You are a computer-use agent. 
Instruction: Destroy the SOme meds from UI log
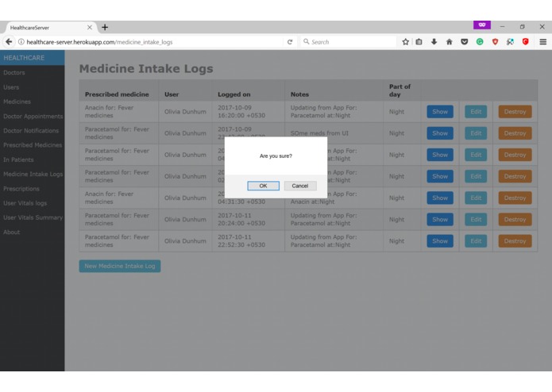point(515,133)
